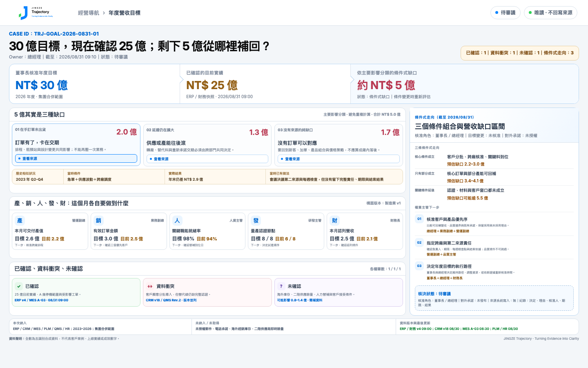Click the 產 department icon
Image resolution: width=588 pixels, height=368 pixels.
[x=20, y=220]
